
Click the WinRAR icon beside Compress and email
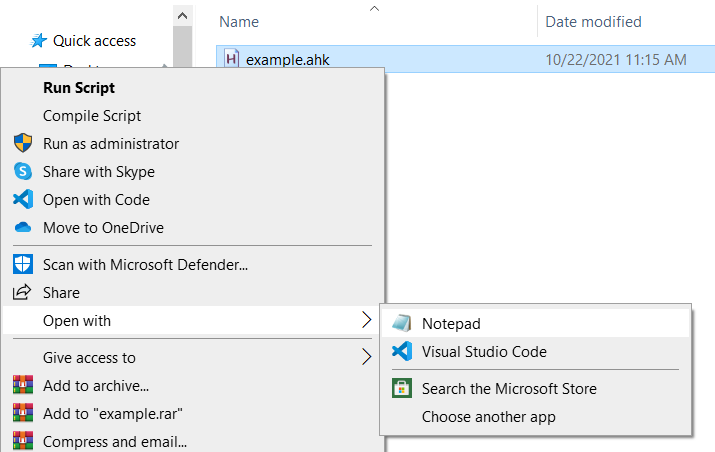23,441
